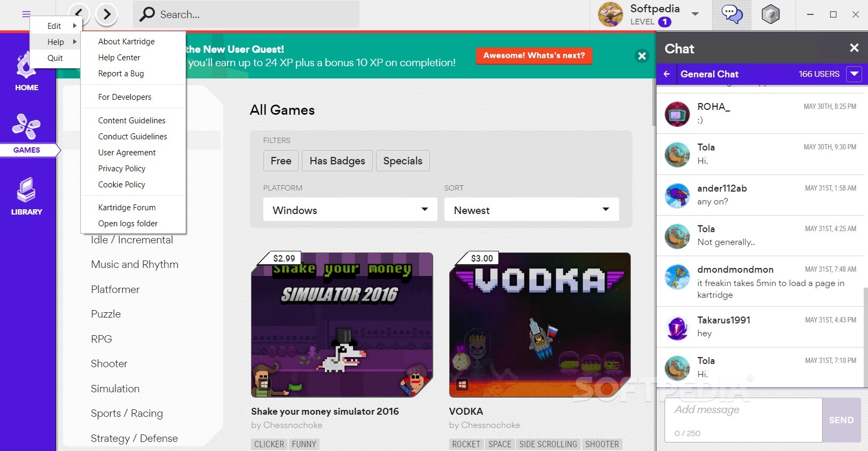View ander112ab user avatar
The height and width of the screenshot is (451, 868).
point(677,195)
